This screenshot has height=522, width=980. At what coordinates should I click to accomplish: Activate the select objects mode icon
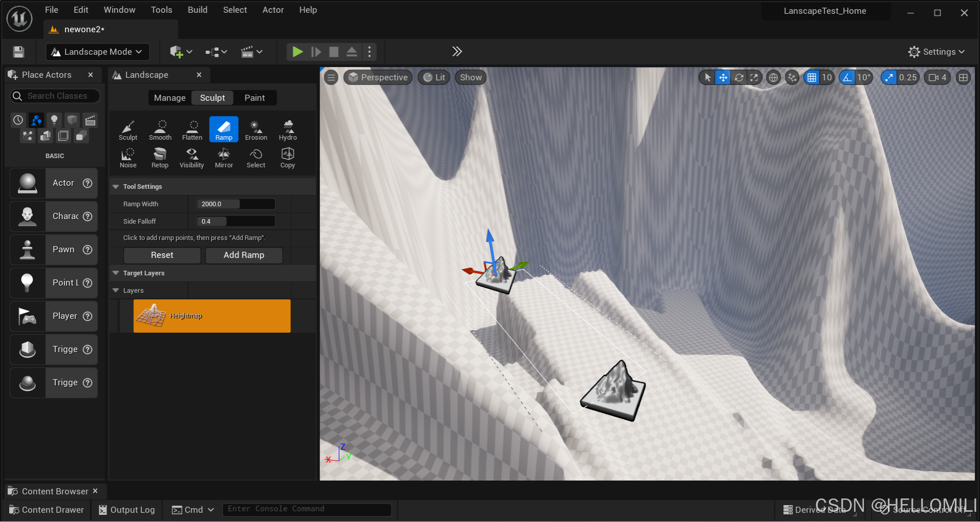[708, 78]
